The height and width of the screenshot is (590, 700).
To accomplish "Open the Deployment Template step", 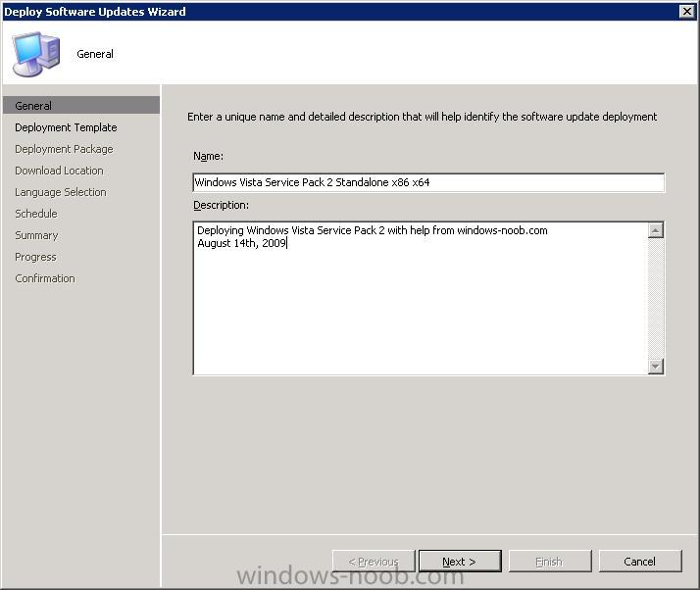I will tap(66, 127).
